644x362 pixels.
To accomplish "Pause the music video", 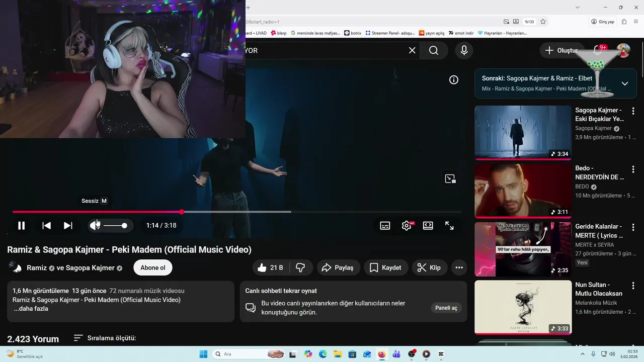I will 21,226.
